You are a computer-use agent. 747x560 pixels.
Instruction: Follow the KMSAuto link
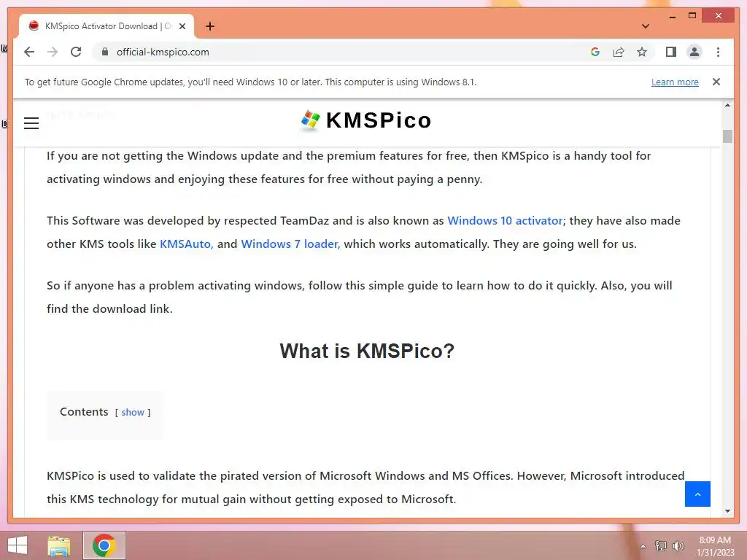point(186,244)
